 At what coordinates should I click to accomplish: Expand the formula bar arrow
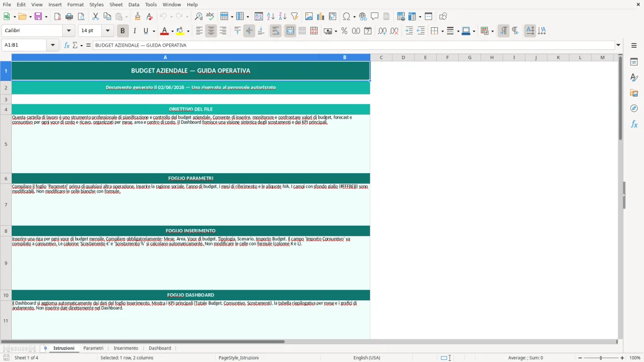click(618, 45)
